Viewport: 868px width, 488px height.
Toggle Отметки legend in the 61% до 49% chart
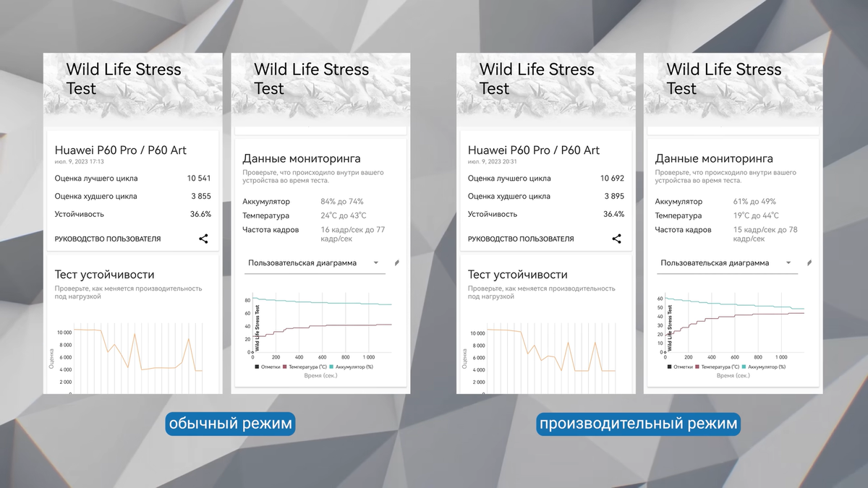(x=680, y=367)
